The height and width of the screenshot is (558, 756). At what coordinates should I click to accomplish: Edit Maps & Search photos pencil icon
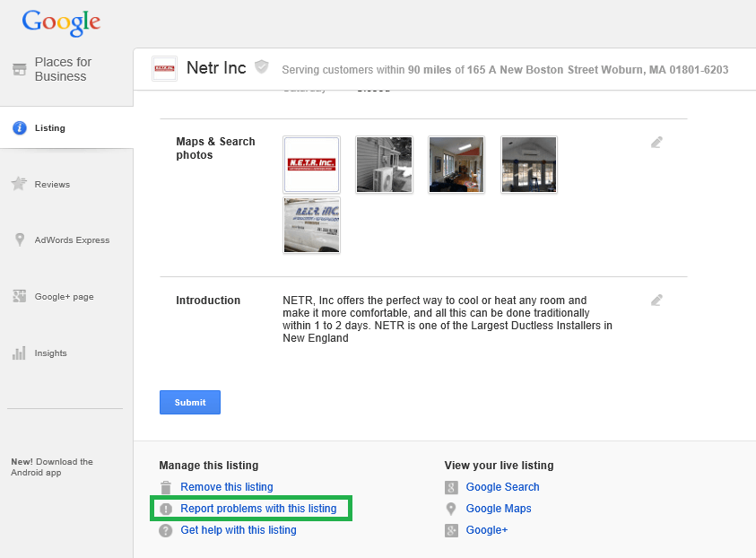click(656, 142)
